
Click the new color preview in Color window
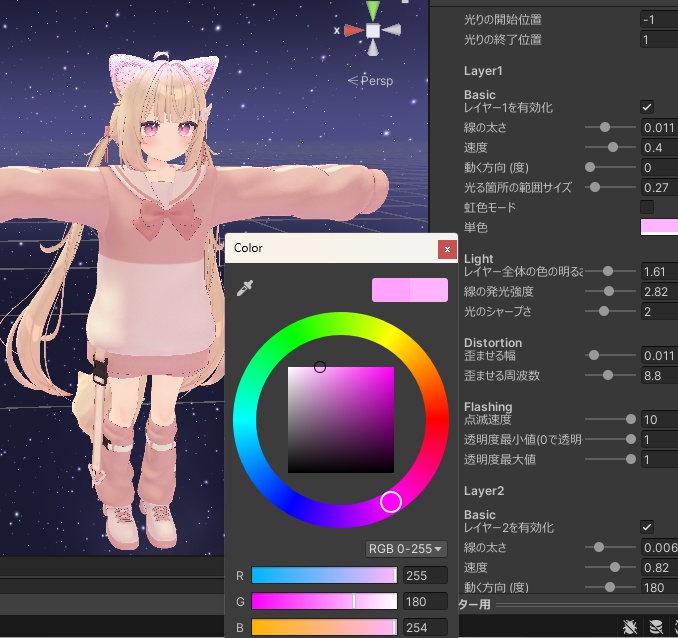(x=429, y=289)
